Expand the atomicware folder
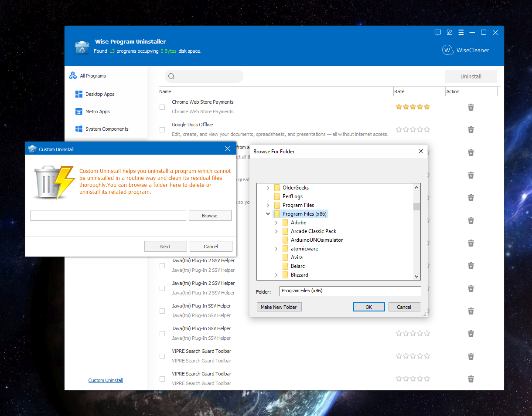532x416 pixels. 276,249
